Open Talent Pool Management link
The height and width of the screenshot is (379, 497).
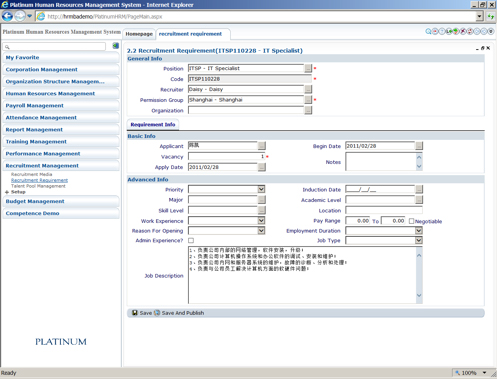click(38, 186)
